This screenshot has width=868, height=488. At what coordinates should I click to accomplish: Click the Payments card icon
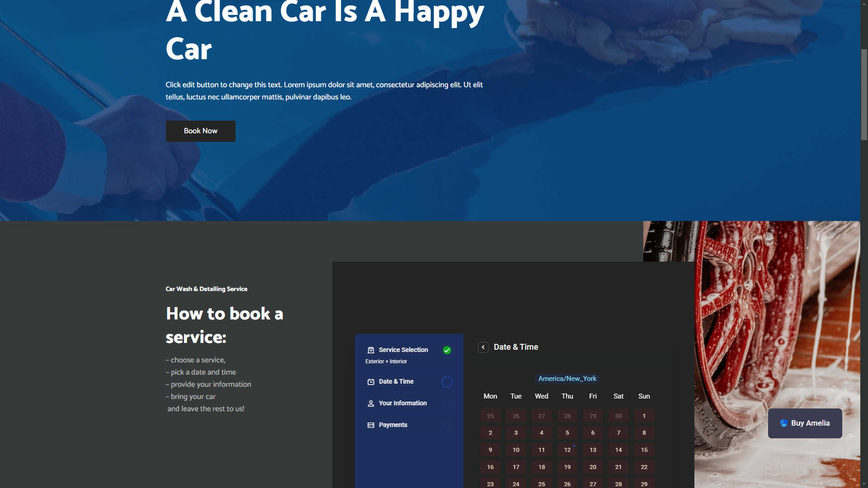(371, 425)
